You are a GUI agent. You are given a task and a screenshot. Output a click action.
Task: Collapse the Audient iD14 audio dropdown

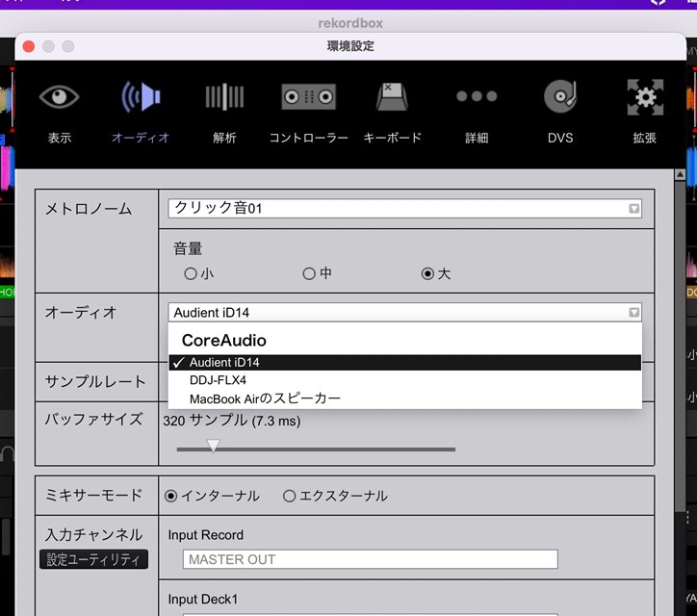tap(404, 313)
